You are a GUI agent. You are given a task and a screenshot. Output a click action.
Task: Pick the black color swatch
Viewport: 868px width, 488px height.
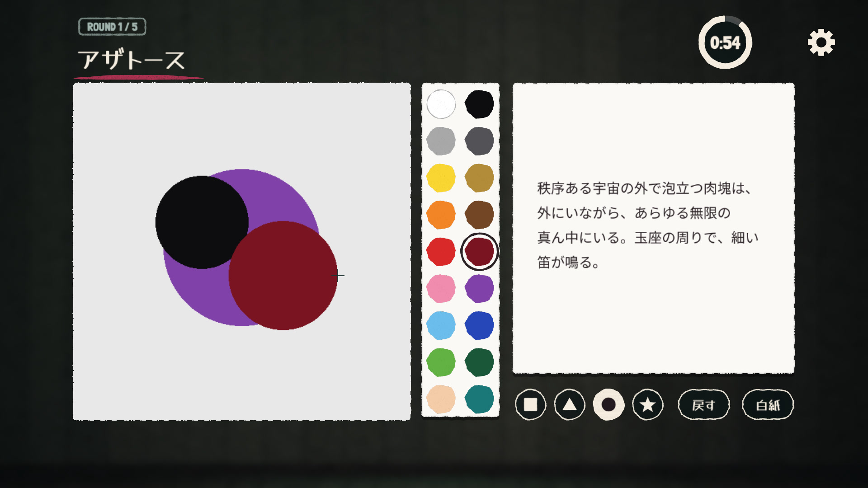(x=479, y=104)
